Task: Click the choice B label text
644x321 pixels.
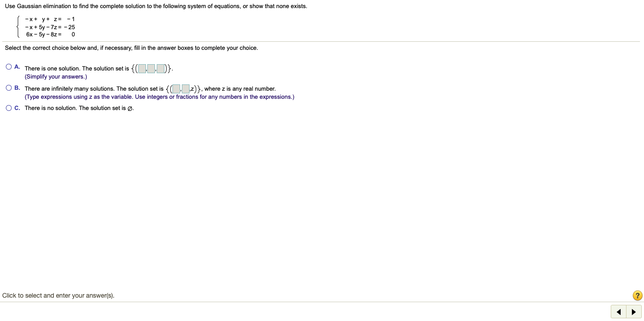Action: coord(17,88)
